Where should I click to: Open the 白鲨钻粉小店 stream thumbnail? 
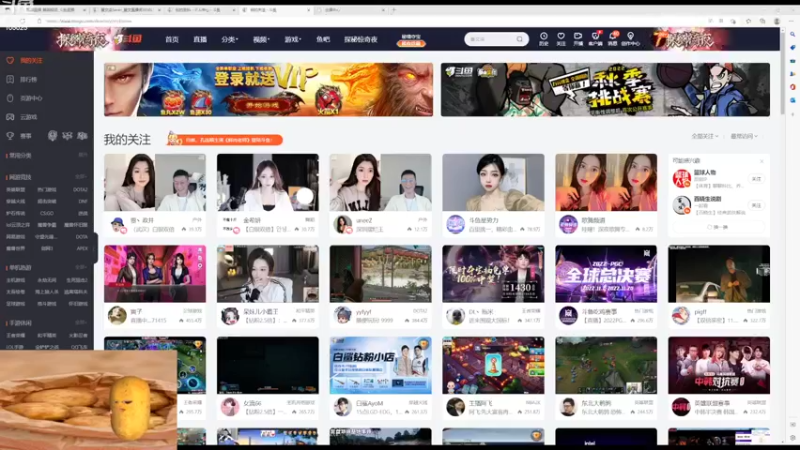[x=381, y=365]
